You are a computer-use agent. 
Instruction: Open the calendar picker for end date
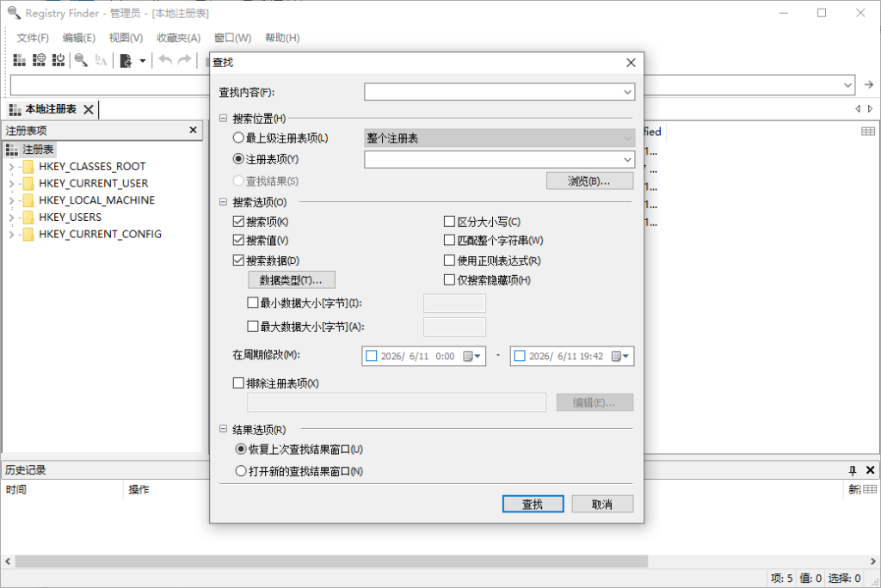[x=619, y=356]
